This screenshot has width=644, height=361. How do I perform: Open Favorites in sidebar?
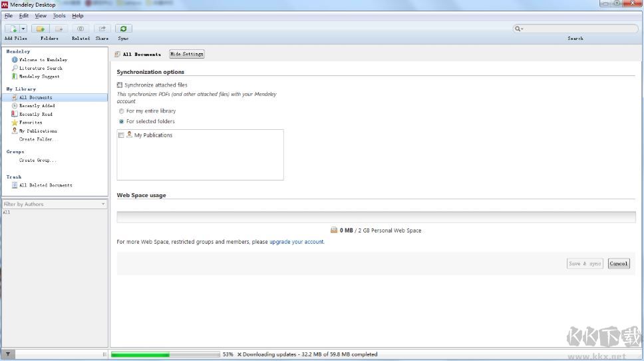31,123
